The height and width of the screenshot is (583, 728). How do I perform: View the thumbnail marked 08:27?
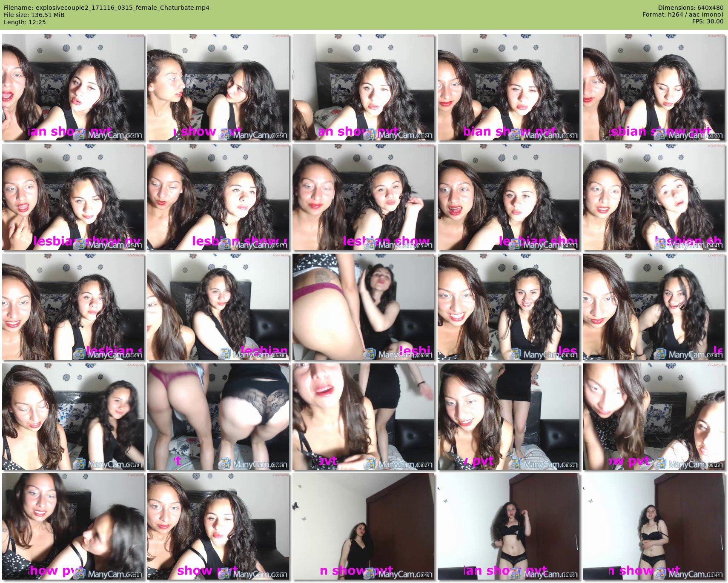[364, 417]
